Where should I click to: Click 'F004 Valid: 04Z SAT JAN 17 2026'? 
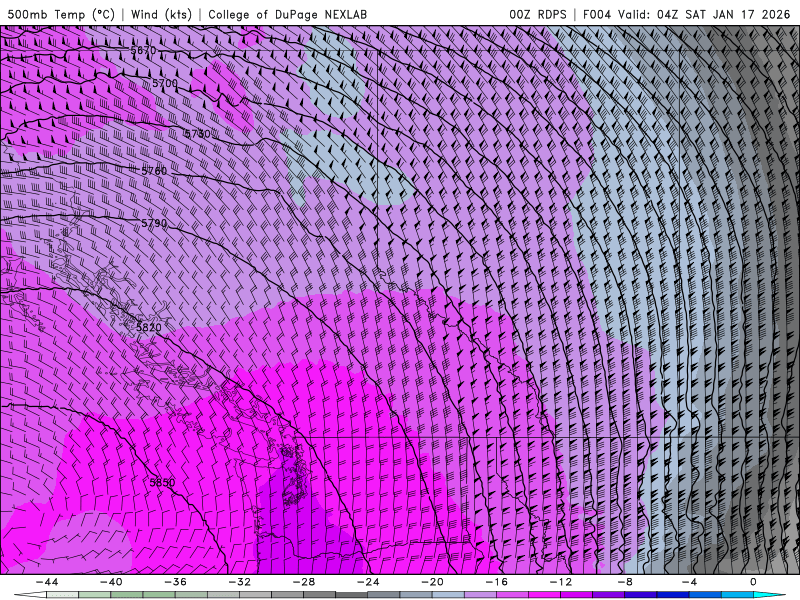pyautogui.click(x=686, y=14)
